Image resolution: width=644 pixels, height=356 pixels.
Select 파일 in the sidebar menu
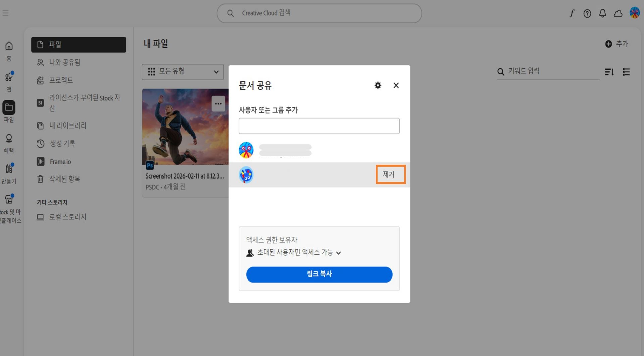[x=79, y=45]
